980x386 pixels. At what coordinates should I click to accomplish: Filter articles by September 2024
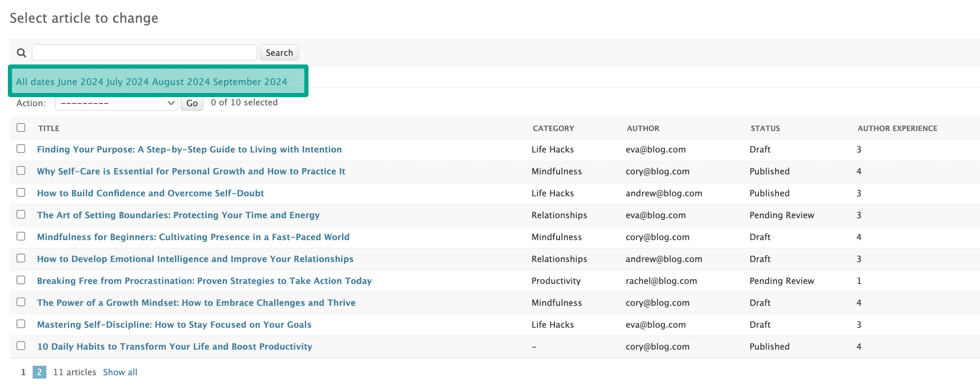pos(250,82)
